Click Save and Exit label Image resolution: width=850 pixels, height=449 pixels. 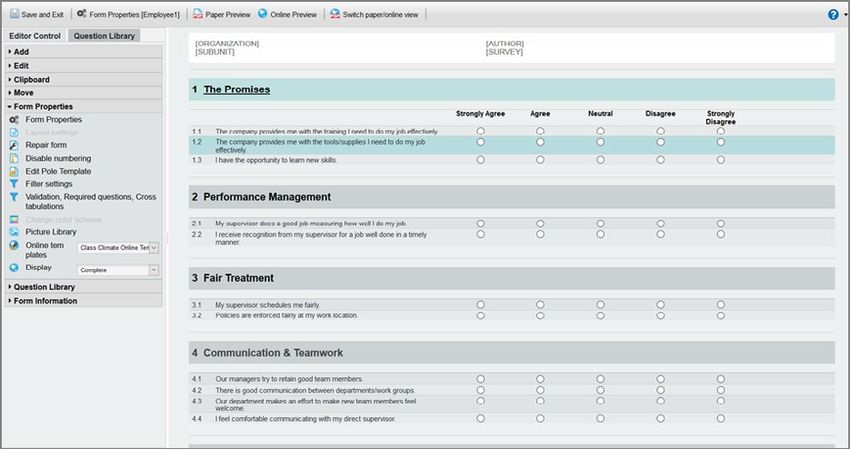tap(42, 15)
